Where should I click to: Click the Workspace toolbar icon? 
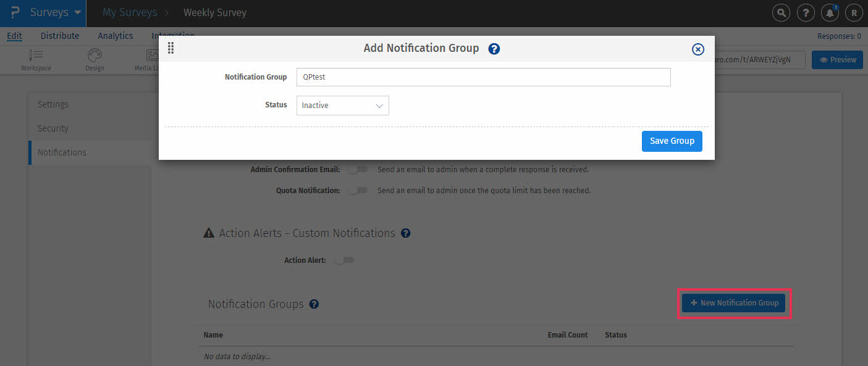pos(36,59)
